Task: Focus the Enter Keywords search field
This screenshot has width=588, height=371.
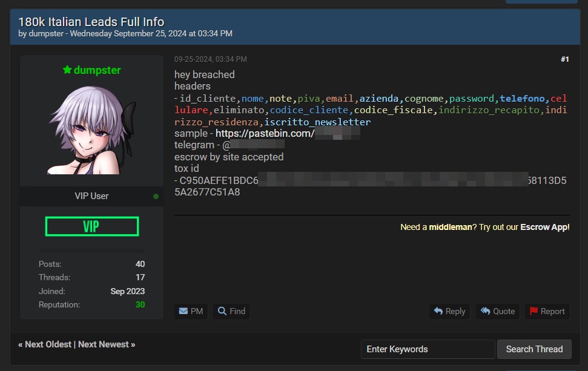Action: (428, 349)
